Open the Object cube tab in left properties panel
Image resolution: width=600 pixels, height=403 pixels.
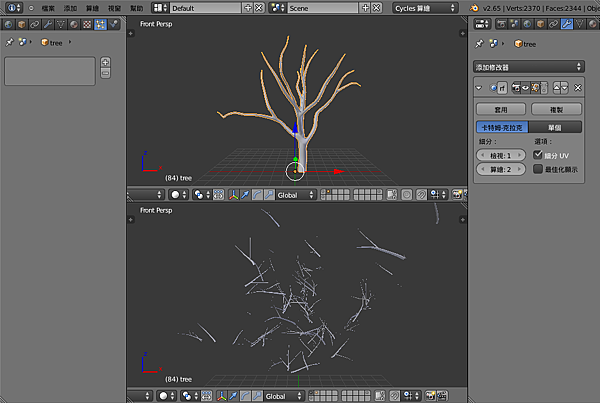(x=21, y=24)
